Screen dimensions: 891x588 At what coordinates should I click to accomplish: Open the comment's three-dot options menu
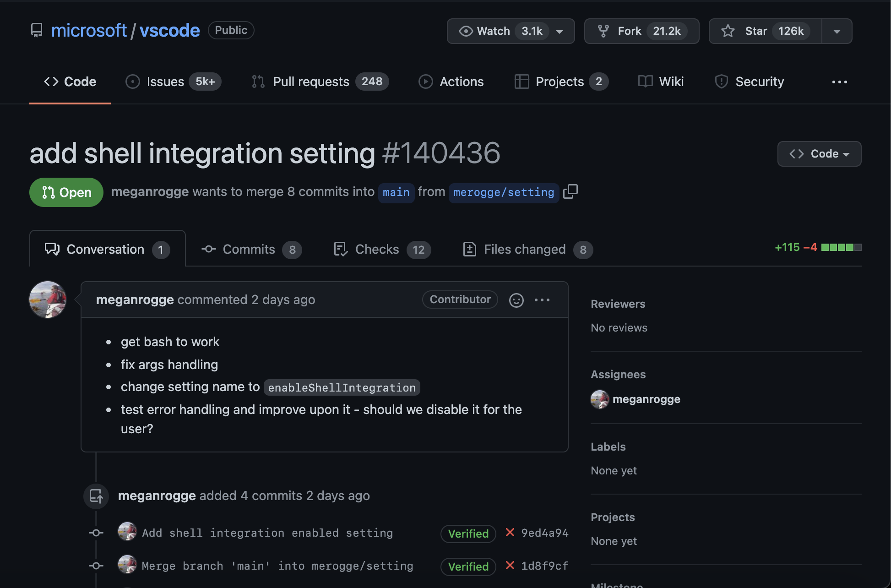[x=542, y=300]
